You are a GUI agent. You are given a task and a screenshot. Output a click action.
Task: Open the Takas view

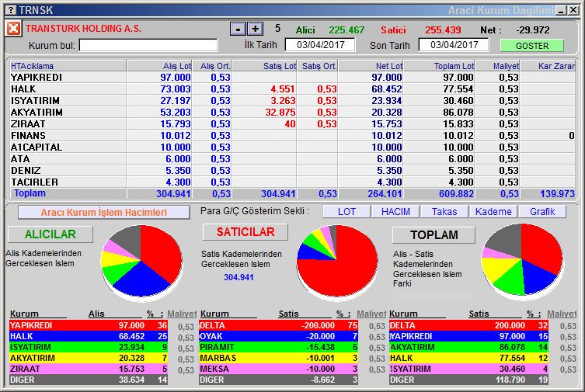pos(444,212)
